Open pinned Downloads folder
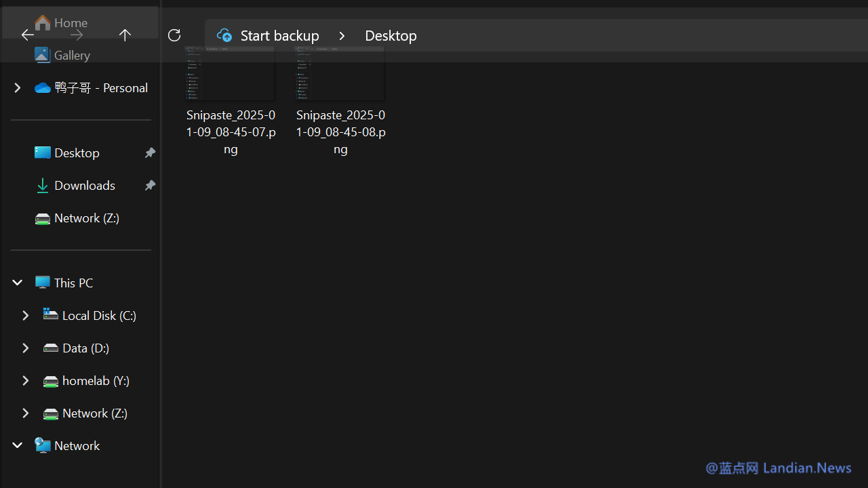868x488 pixels. [85, 185]
